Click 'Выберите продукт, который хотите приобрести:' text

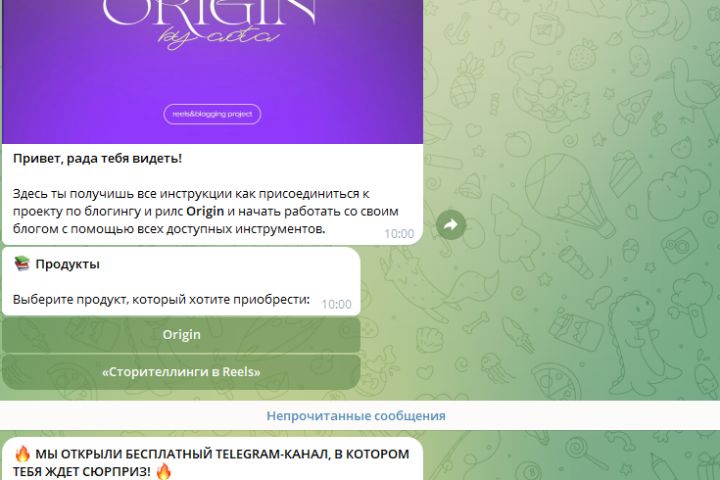point(161,299)
